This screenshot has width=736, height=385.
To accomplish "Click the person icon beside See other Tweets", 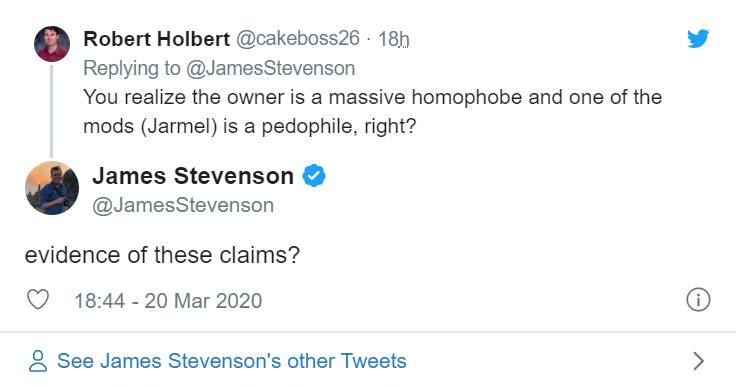I will [x=38, y=361].
